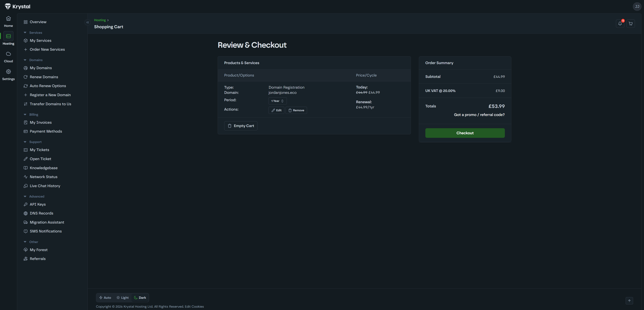Switch theme to Light
This screenshot has height=310, width=644.
tap(123, 298)
